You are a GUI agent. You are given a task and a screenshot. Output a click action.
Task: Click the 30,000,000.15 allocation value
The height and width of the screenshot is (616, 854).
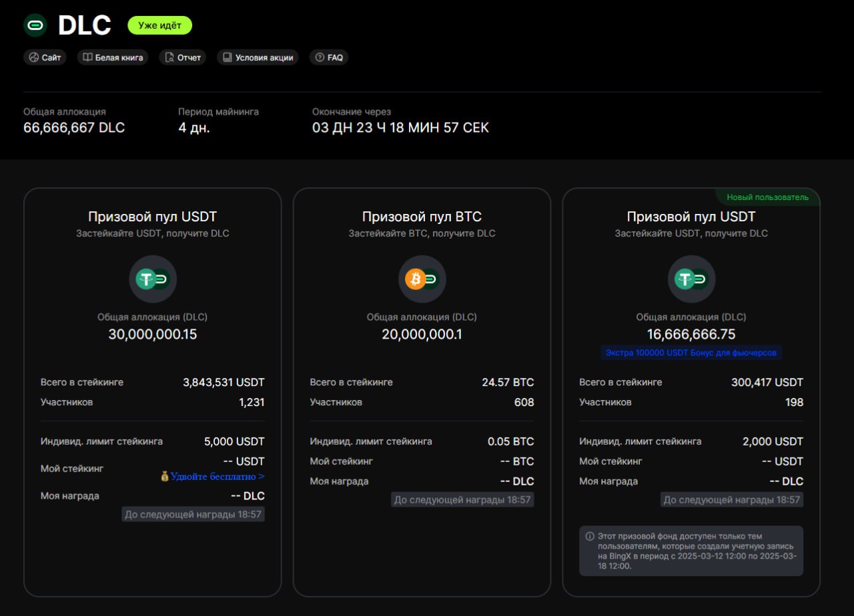coord(153,335)
